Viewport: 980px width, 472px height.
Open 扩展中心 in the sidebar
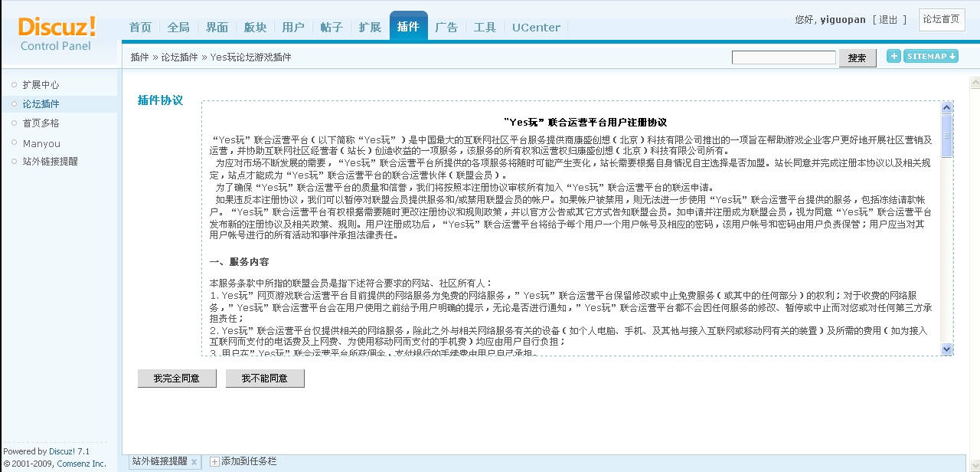[x=41, y=85]
